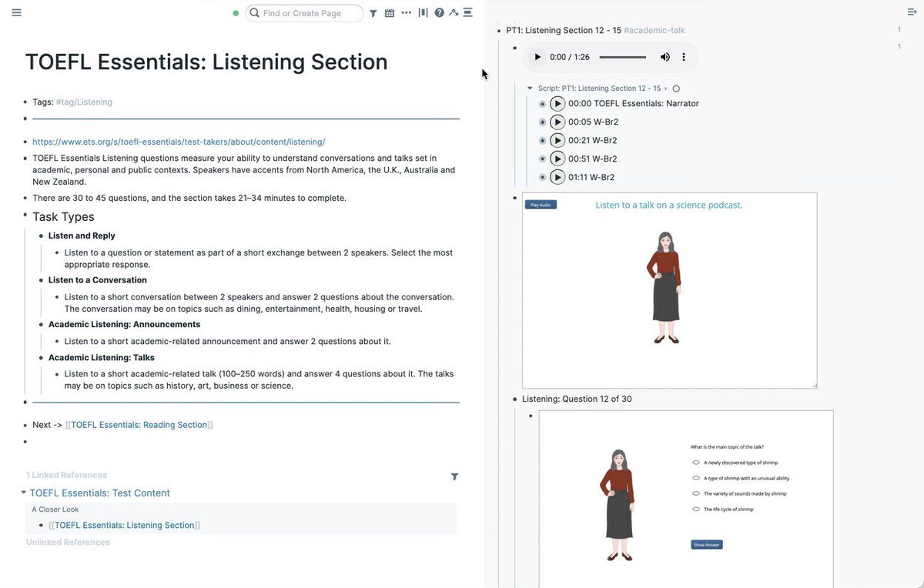Image resolution: width=924 pixels, height=588 pixels.
Task: Open the #academic-talk tag in sidebar
Action: 654,30
